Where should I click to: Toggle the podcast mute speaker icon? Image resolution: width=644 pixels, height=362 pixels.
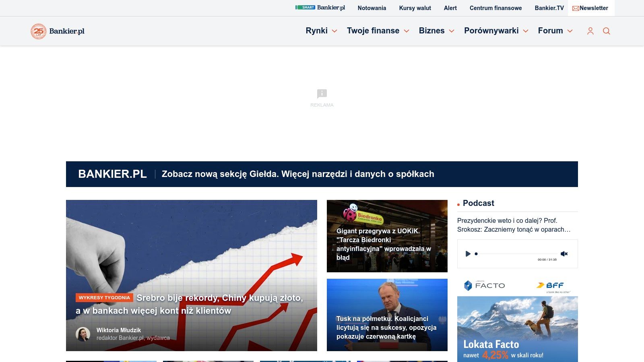[x=564, y=254]
